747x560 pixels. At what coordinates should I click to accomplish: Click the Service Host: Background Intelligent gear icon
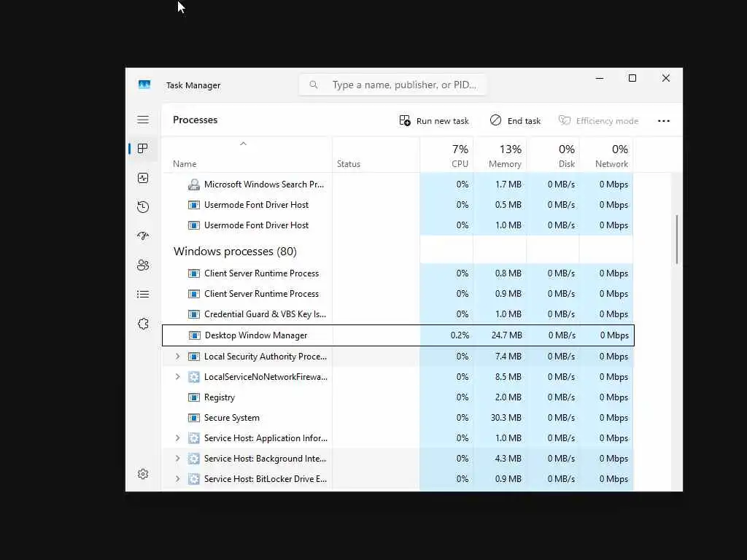(194, 459)
